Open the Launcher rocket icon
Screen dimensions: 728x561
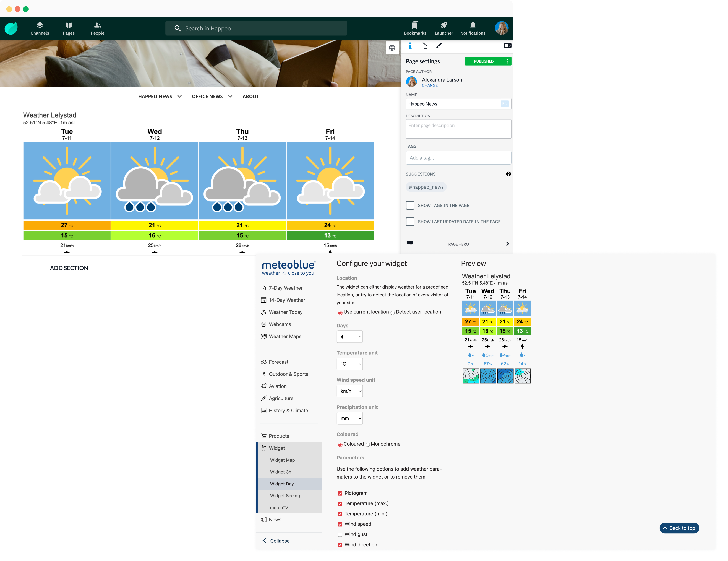[444, 28]
